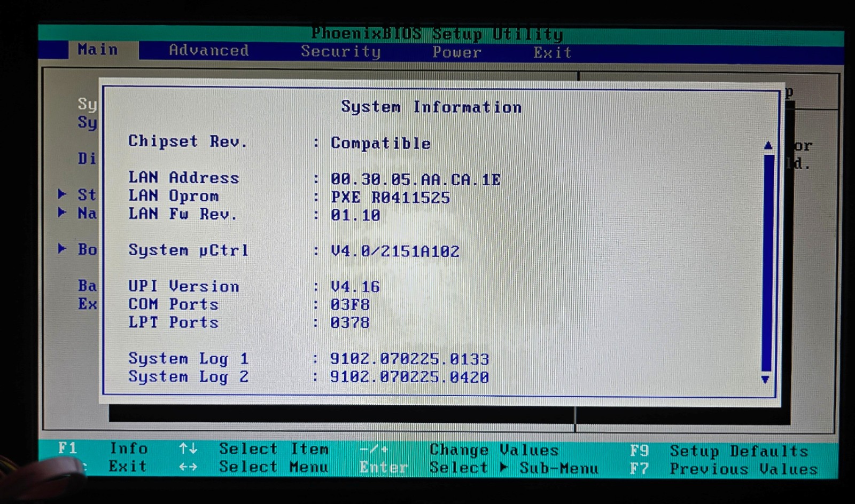Click MAC address 00.30.05.AA.CA.1E
The image size is (855, 504).
(x=416, y=179)
